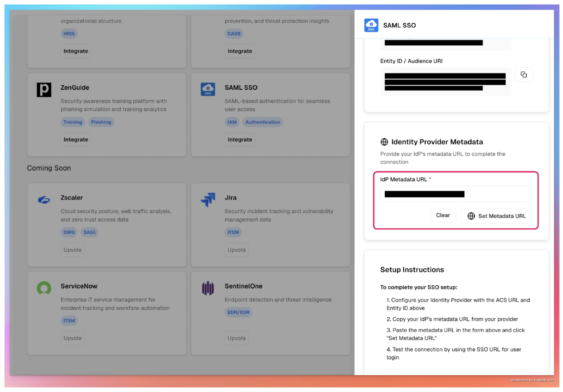Click Integrate on the CASB card
563x392 pixels.
coord(240,51)
